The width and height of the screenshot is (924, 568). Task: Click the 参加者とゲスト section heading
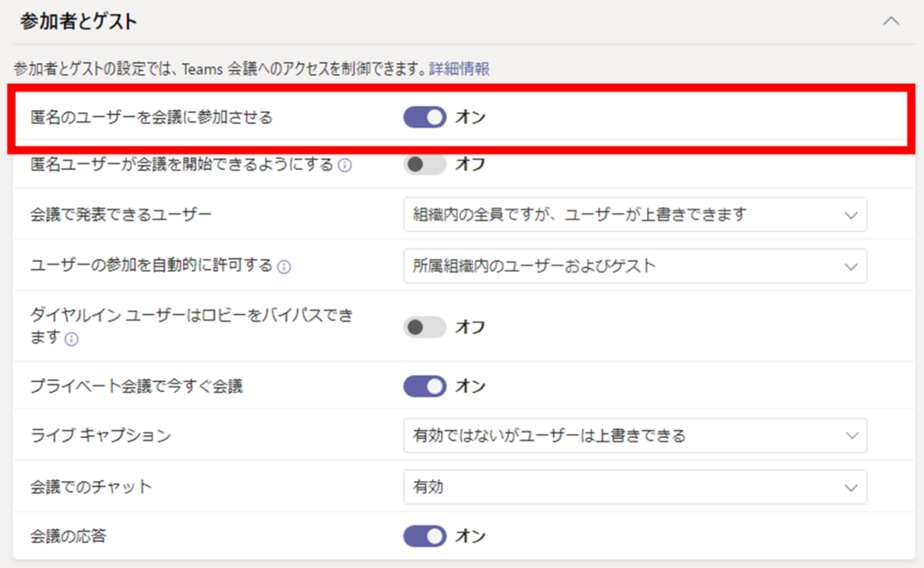click(79, 21)
